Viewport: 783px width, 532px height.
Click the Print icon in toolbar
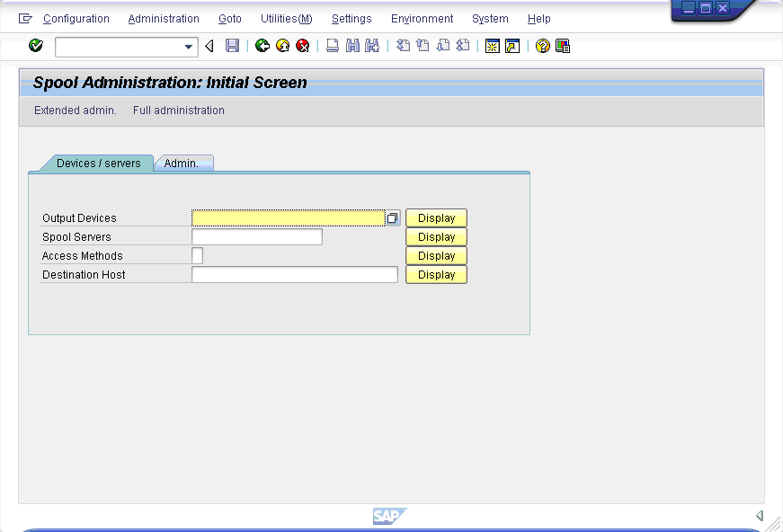click(x=333, y=46)
